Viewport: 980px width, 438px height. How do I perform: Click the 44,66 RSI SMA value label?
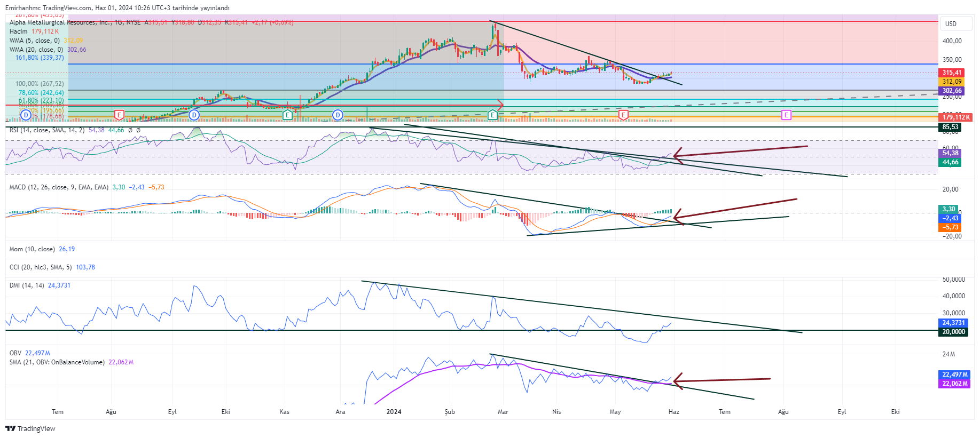click(950, 162)
